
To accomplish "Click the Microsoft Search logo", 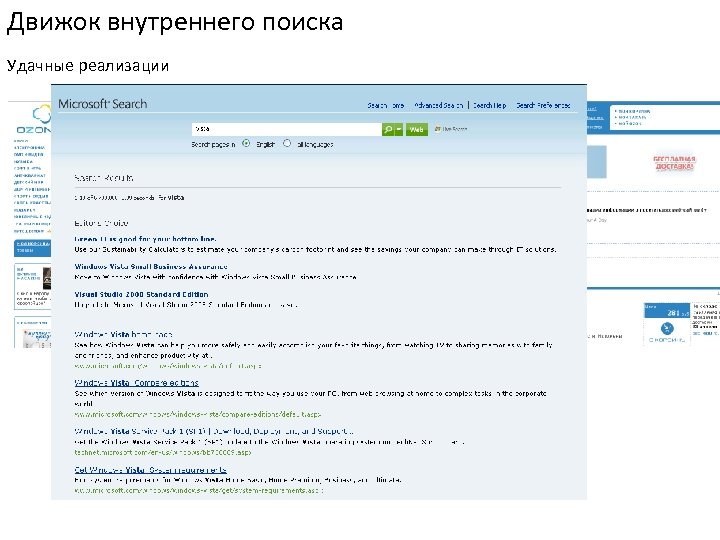I will [x=102, y=104].
